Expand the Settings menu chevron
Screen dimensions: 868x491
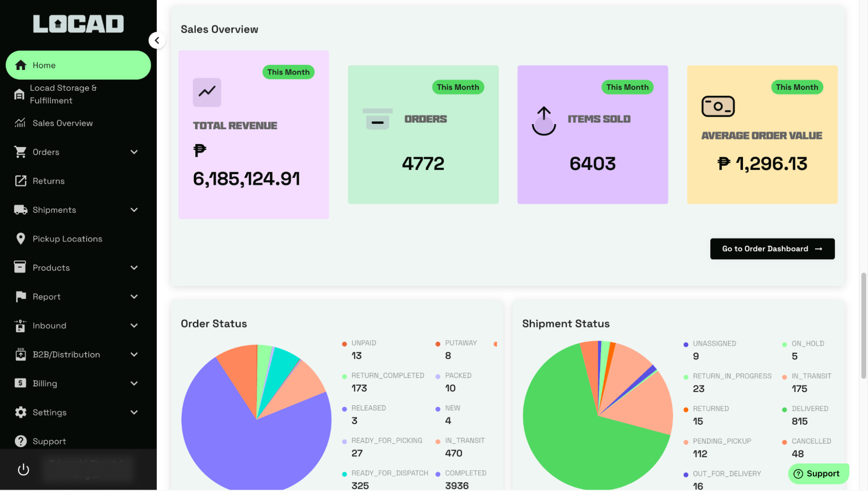coord(134,412)
